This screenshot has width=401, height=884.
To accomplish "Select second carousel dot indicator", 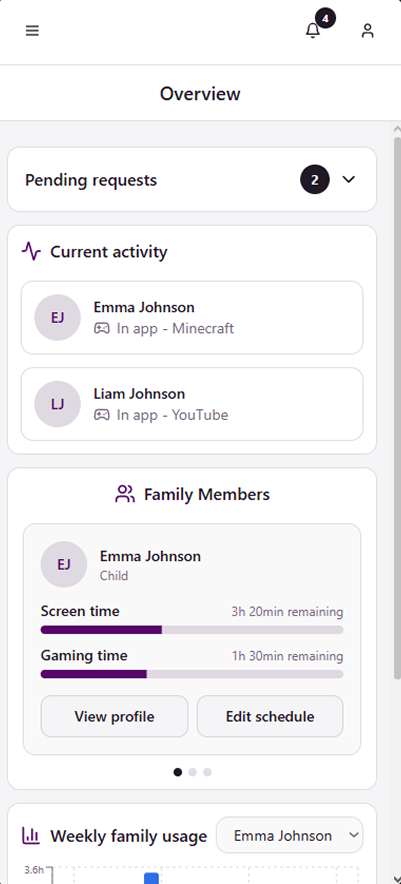I will coord(192,772).
